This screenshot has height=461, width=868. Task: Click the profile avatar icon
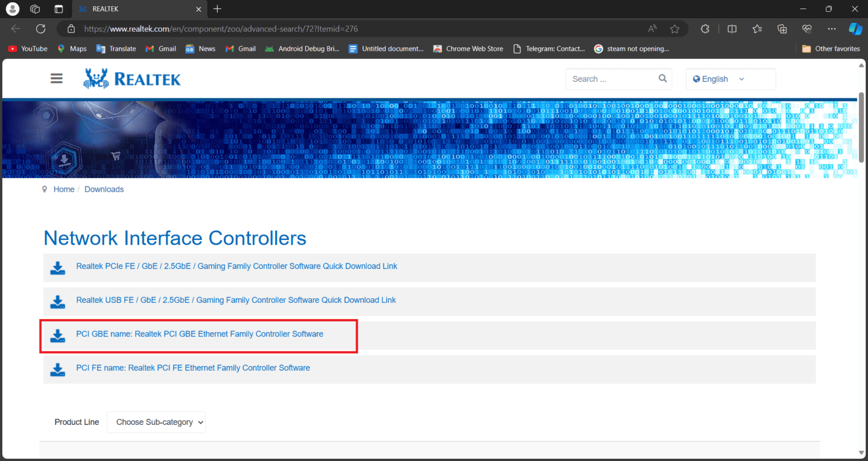(12, 8)
